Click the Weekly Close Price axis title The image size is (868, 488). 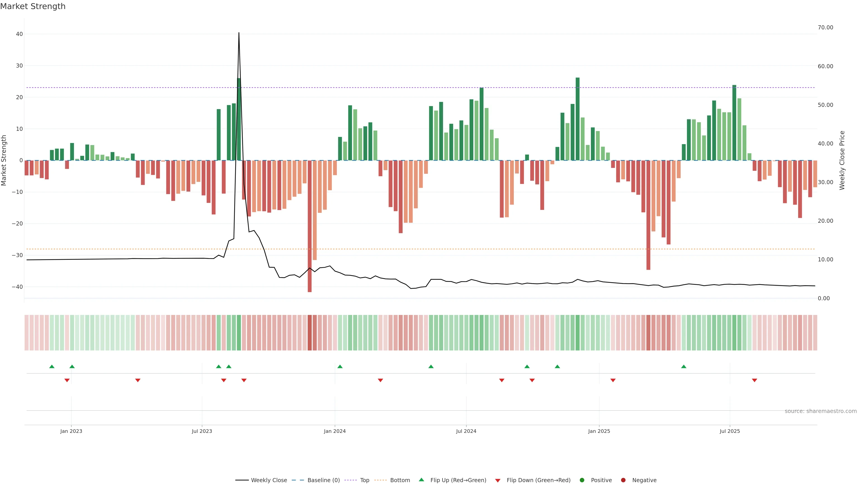pyautogui.click(x=842, y=160)
